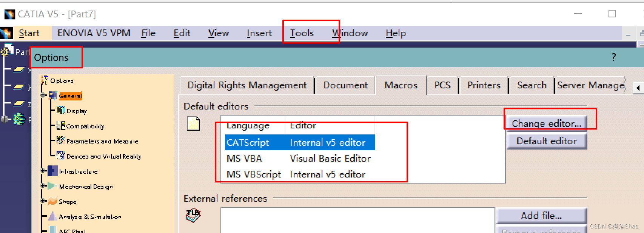The image size is (644, 233).
Task: Click the External references TLB icon
Action: point(193,215)
